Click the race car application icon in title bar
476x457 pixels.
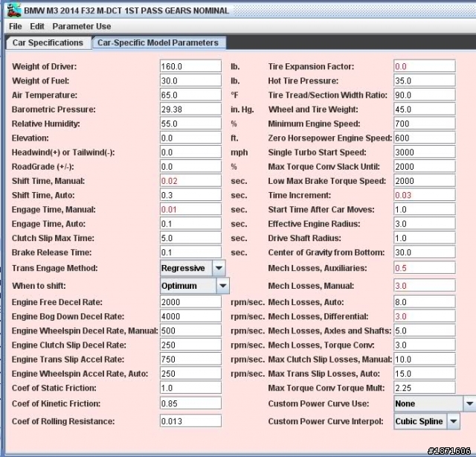pos(14,10)
